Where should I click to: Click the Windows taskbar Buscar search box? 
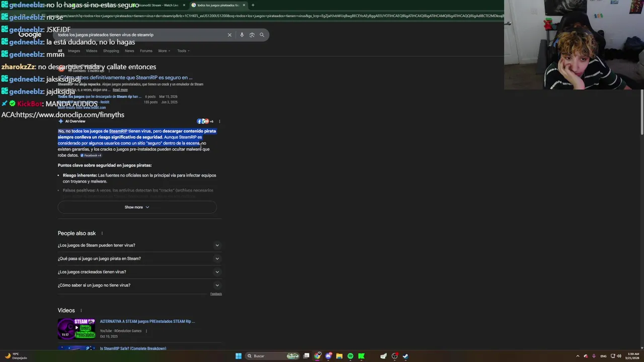point(272,356)
